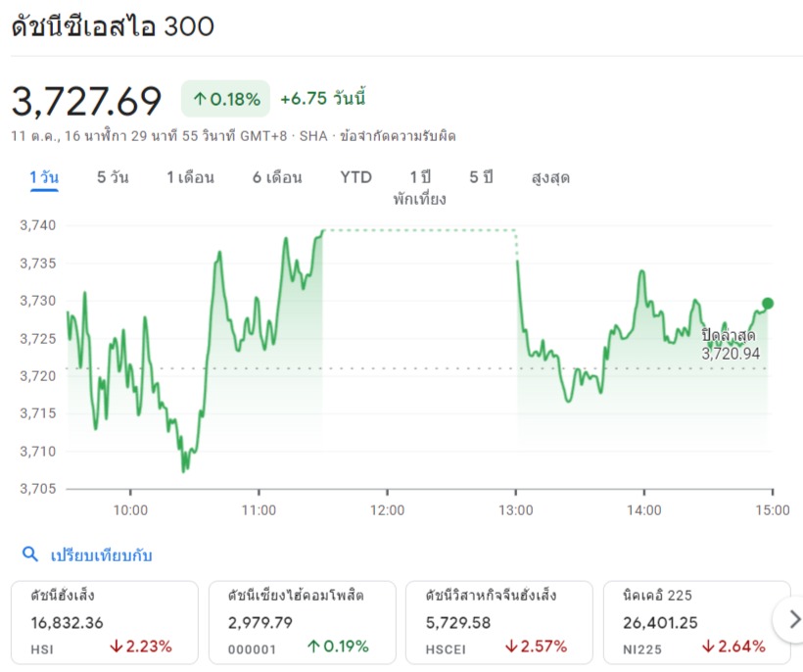
Task: Open the ดัชนีฮั่งเส็ง HSI card
Action: pyautogui.click(x=105, y=621)
